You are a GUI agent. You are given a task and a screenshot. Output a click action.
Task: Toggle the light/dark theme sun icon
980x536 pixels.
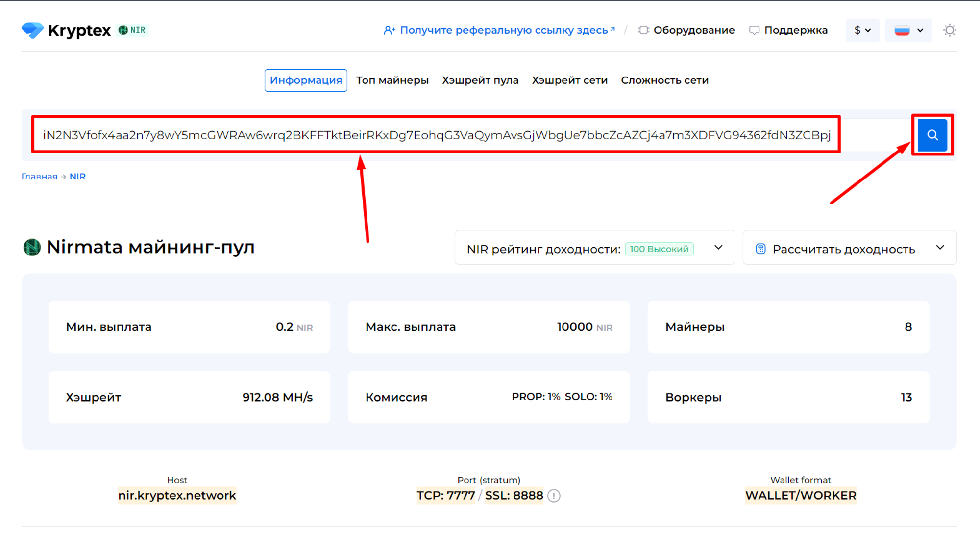[950, 30]
